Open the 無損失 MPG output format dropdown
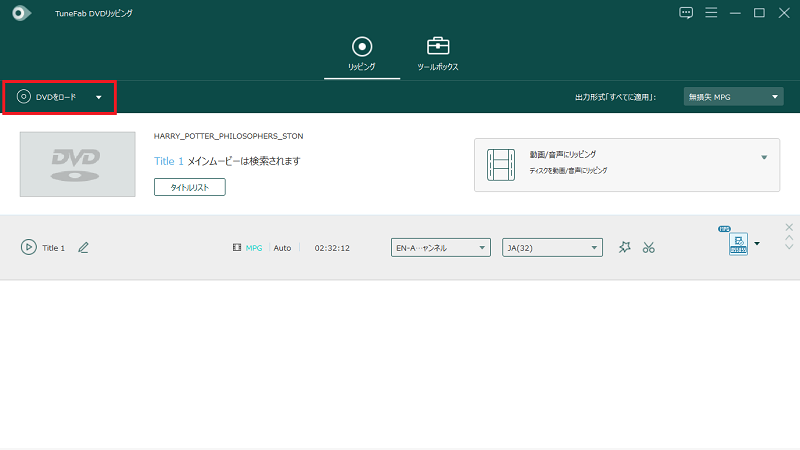This screenshot has width=800, height=450. tap(733, 97)
